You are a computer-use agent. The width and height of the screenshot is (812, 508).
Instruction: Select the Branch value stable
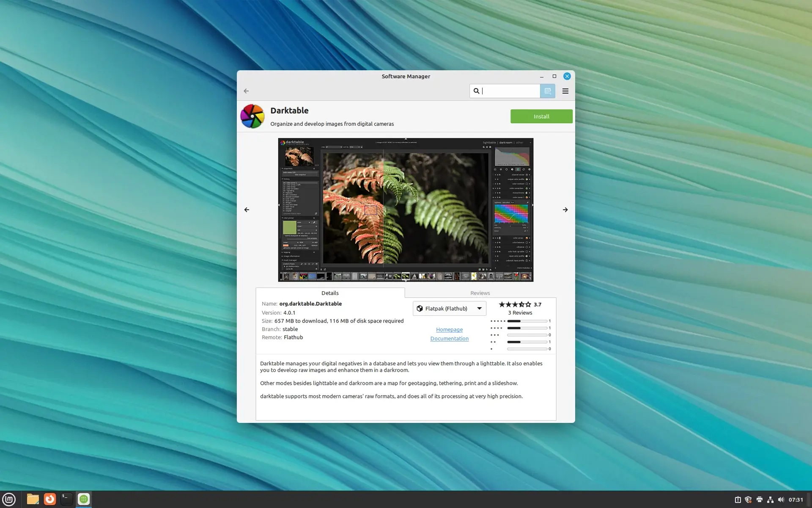point(290,329)
